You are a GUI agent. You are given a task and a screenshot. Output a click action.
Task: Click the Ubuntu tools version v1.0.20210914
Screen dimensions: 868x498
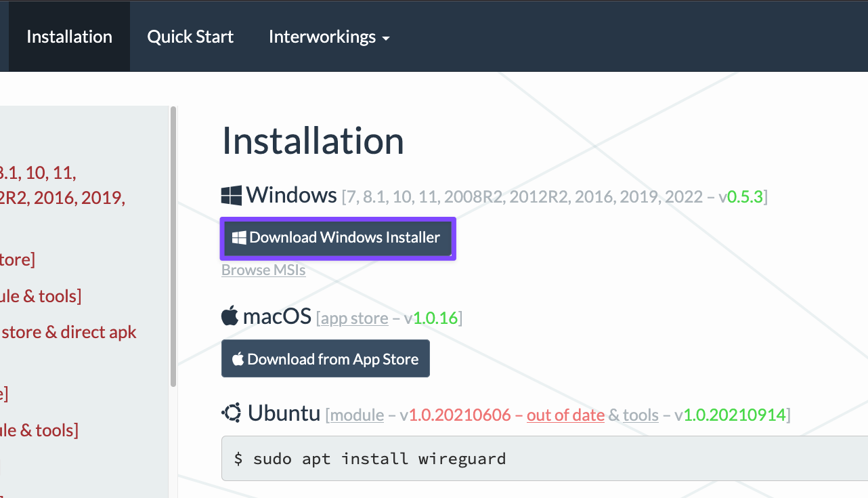(730, 415)
